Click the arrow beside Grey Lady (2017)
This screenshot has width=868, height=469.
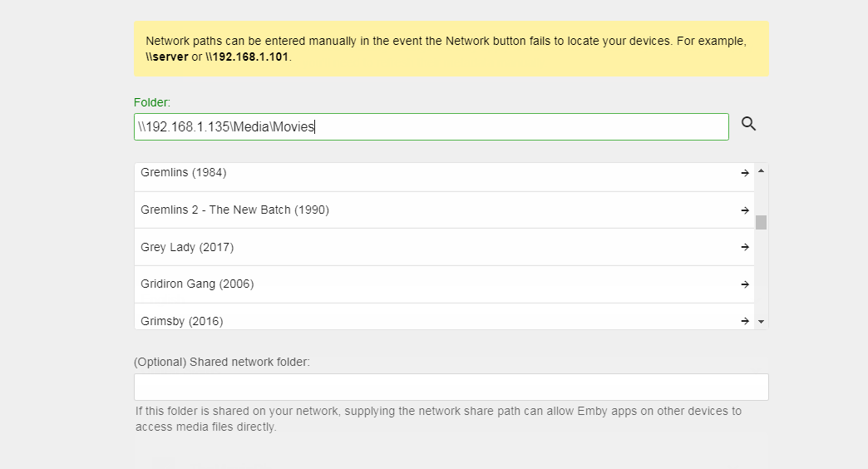(x=745, y=247)
